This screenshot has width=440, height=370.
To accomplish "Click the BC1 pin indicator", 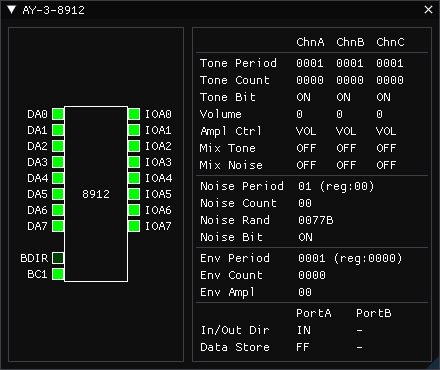I will tap(58, 274).
